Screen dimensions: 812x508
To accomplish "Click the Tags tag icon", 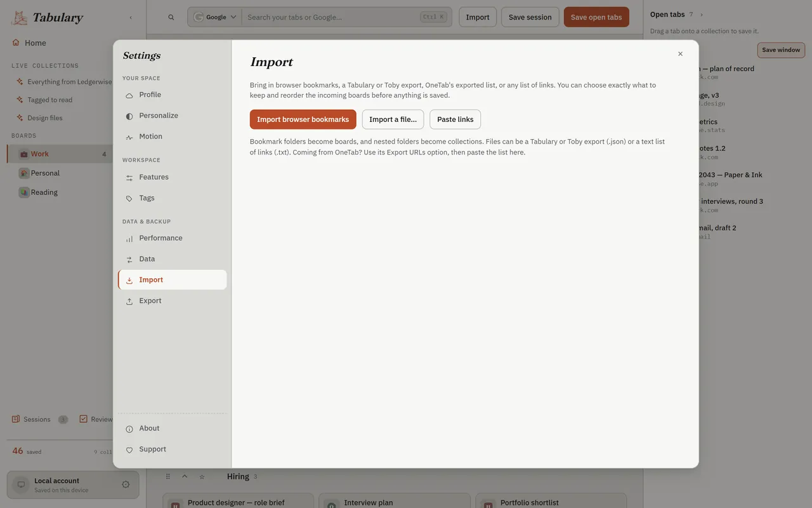I will click(129, 198).
